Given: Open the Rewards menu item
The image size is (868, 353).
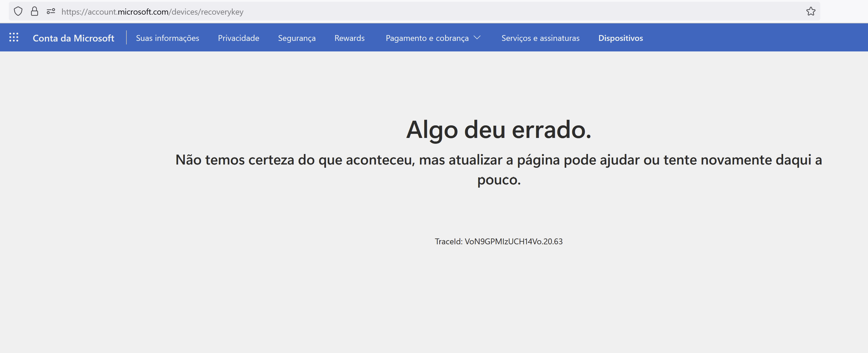Looking at the screenshot, I should tap(349, 38).
